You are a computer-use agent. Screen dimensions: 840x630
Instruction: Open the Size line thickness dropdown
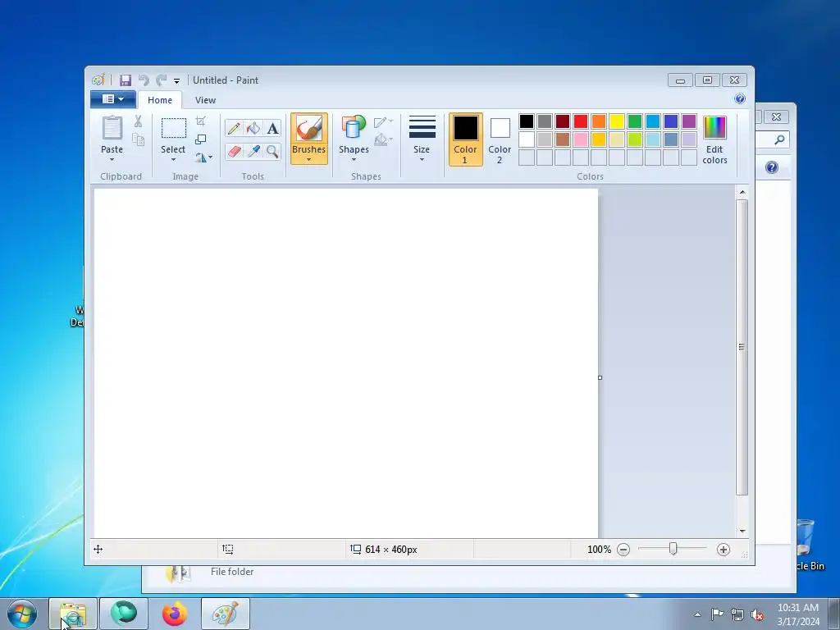click(x=422, y=139)
